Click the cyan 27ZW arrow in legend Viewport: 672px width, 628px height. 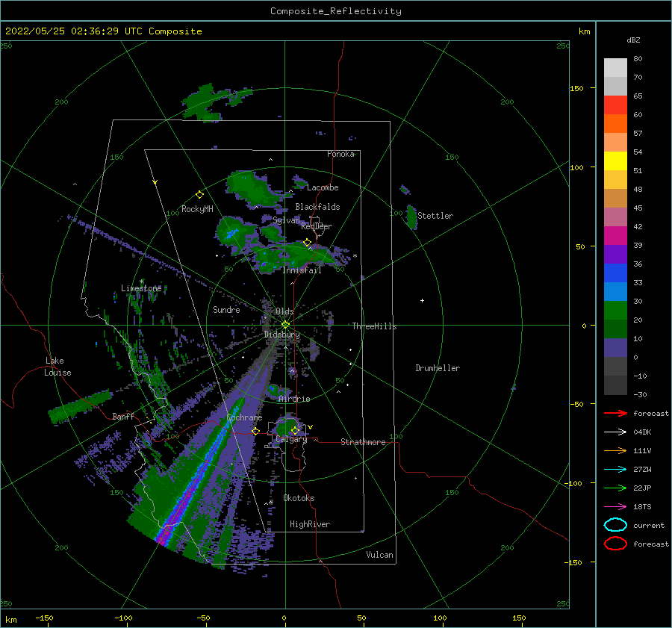click(615, 470)
